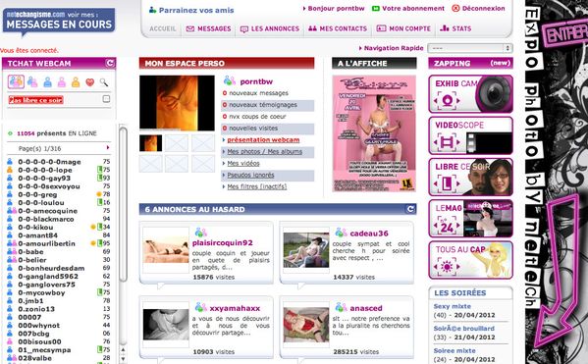
Task: Click the speech icon beside Les Annonces
Action: (244, 29)
